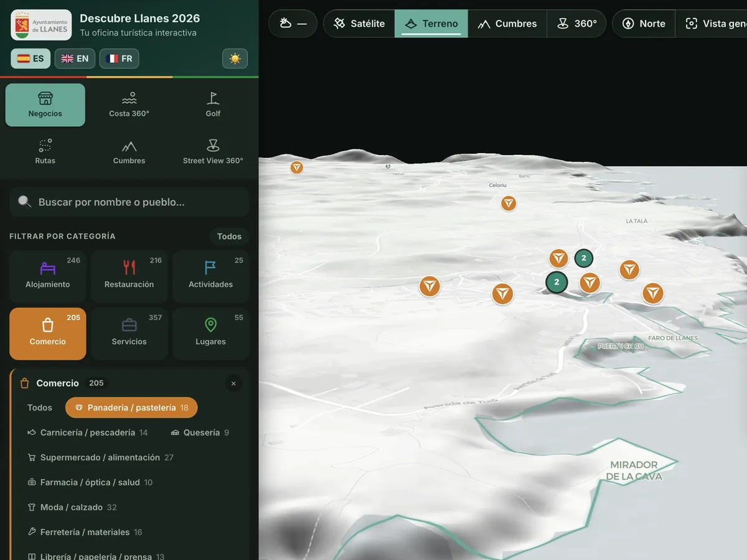Reset map orientation with Norte
The width and height of the screenshot is (747, 560).
click(x=644, y=24)
